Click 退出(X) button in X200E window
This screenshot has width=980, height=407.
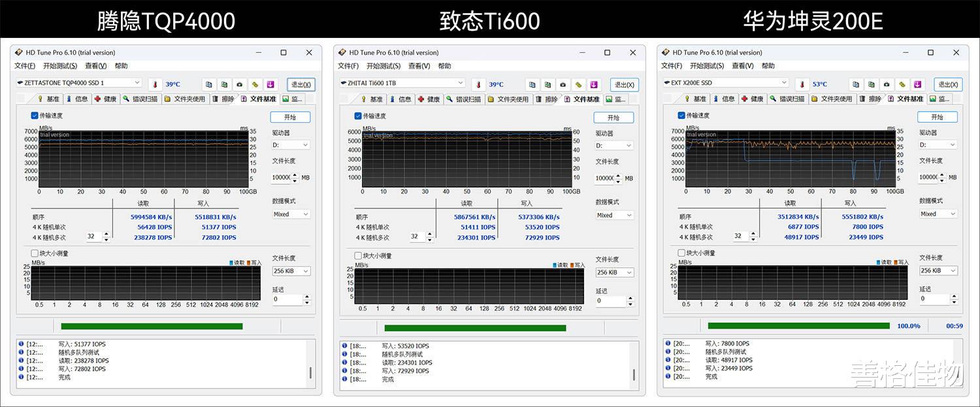(948, 84)
